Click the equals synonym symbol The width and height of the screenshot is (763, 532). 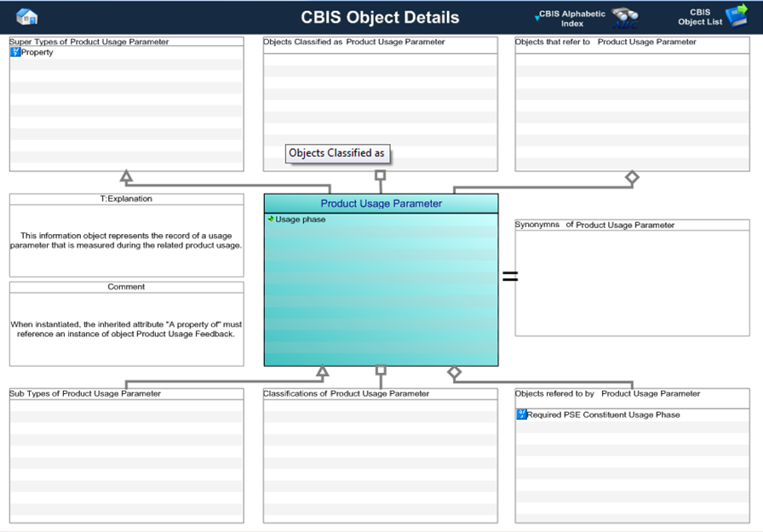coord(510,276)
